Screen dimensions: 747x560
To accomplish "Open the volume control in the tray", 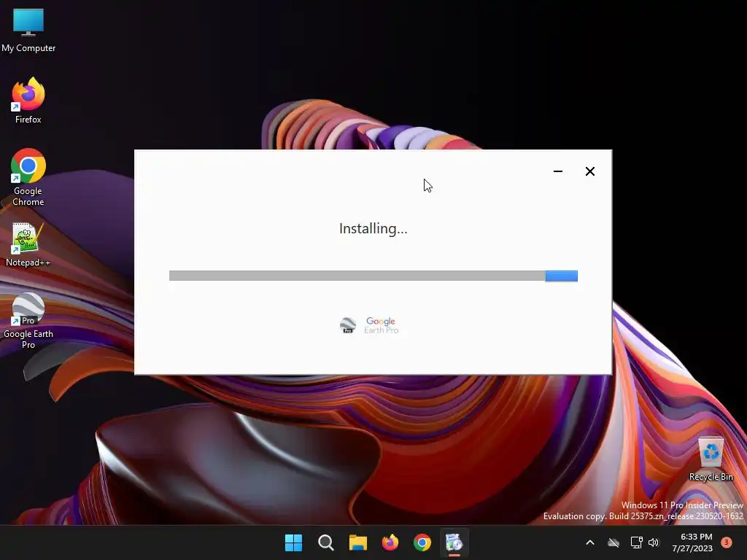I will coord(654,542).
